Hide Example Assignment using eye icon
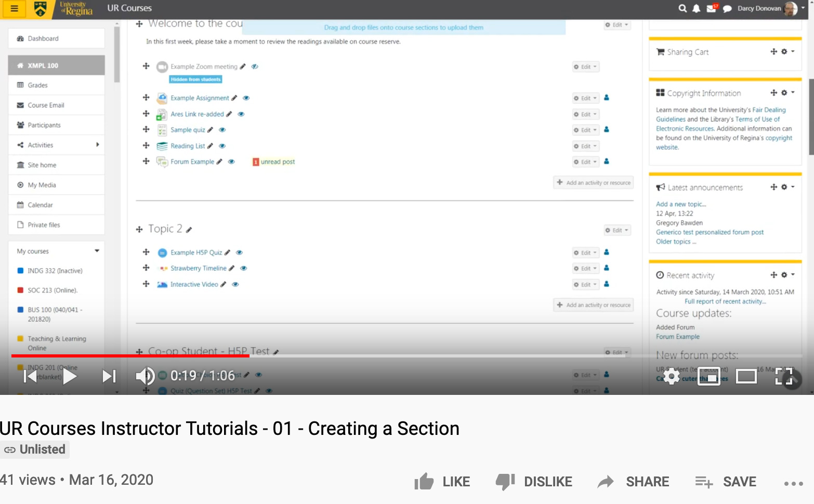The image size is (814, 504). click(246, 98)
